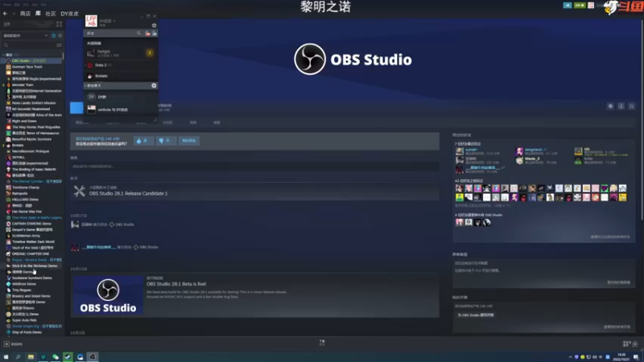Select Tiny Rogues in library list
Viewport: 644px width, 362px height.
click(22, 290)
